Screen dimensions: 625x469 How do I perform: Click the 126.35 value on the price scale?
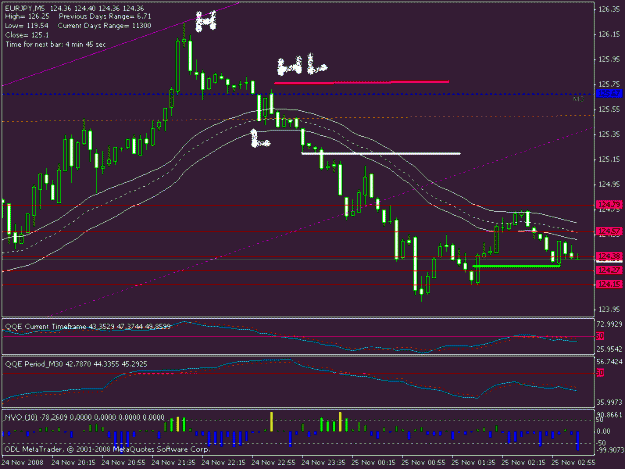pos(609,10)
